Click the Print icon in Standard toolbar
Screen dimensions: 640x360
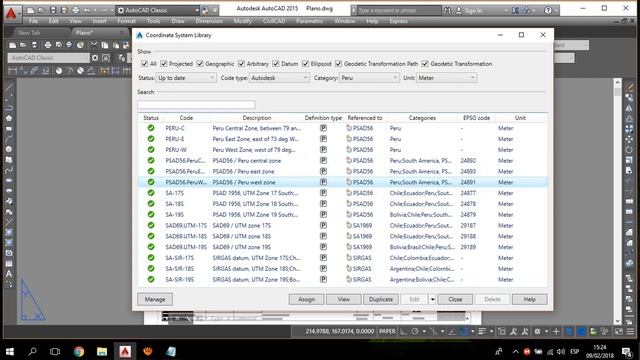(x=48, y=45)
